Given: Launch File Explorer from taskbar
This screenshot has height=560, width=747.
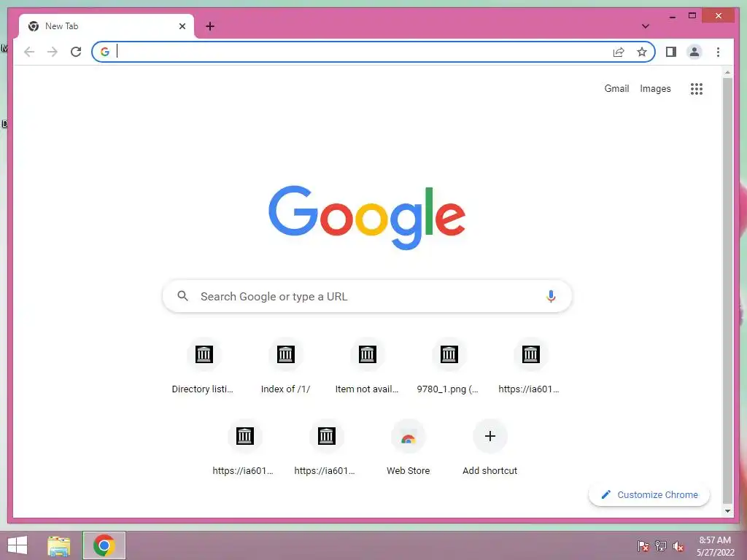Looking at the screenshot, I should (59, 545).
